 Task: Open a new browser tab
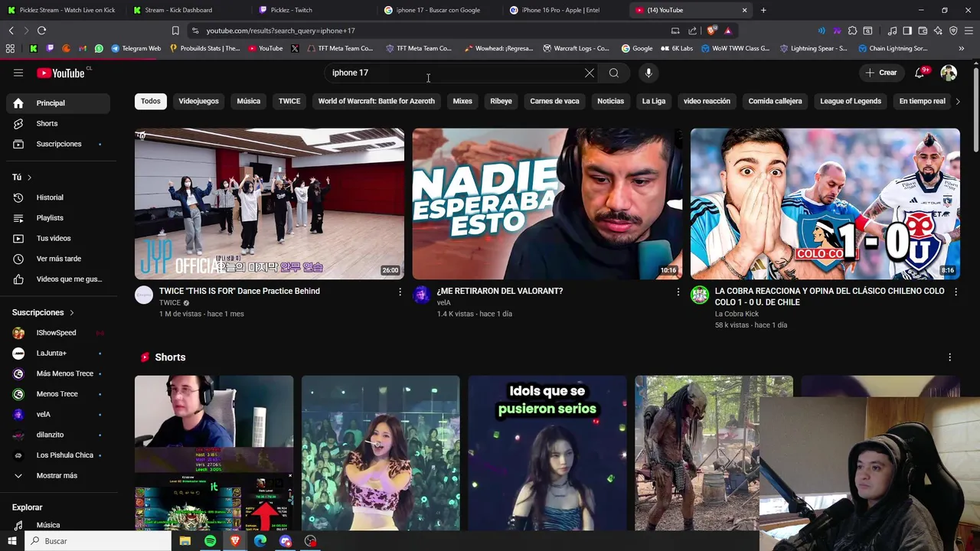coord(763,10)
